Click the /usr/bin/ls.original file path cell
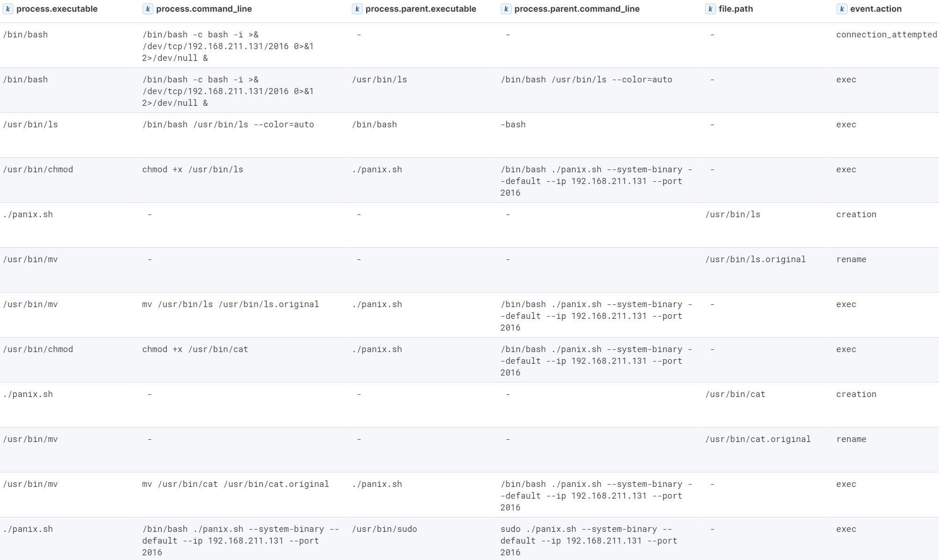939x560 pixels. pos(755,259)
